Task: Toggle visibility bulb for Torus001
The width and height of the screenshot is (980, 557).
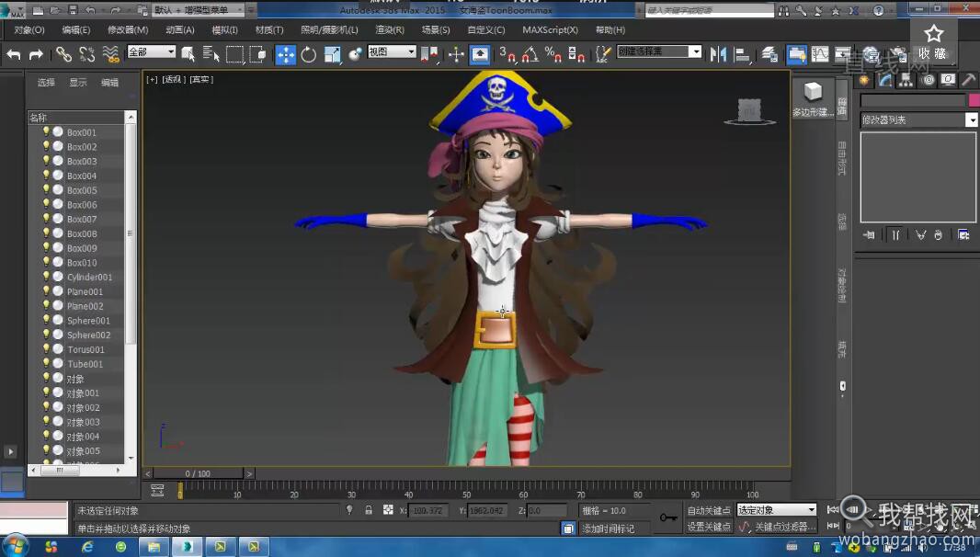Action: pos(46,348)
